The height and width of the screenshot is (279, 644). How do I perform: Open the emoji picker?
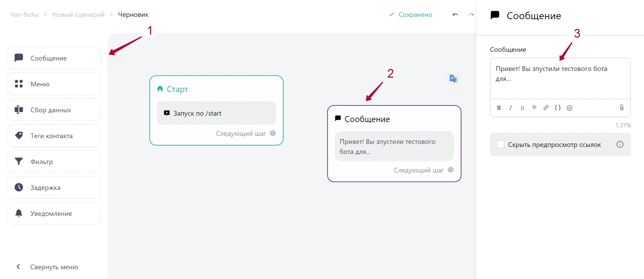click(x=569, y=108)
